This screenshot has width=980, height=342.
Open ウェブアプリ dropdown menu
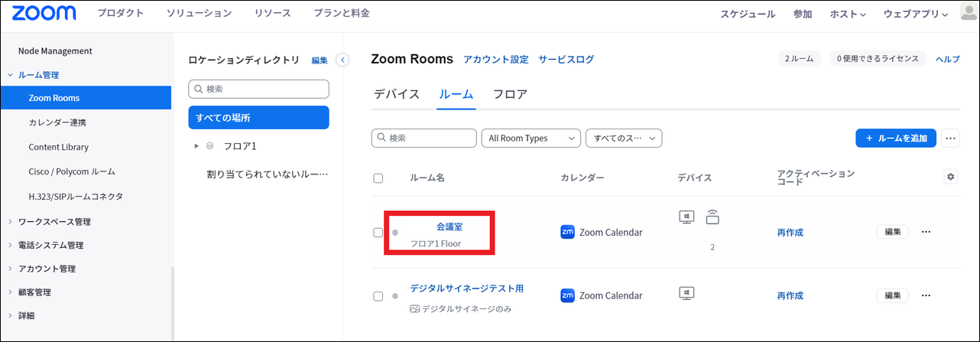(x=916, y=14)
